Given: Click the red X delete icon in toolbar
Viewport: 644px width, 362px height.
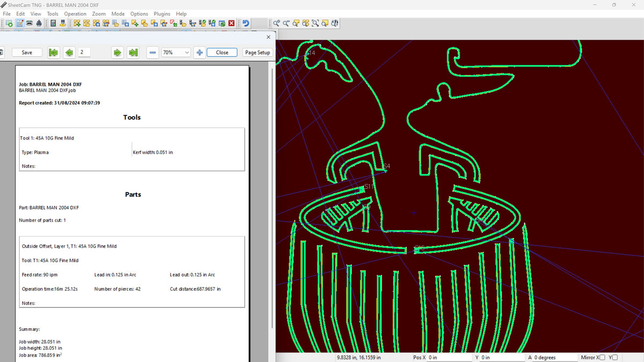Looking at the screenshot, I should click(x=232, y=24).
